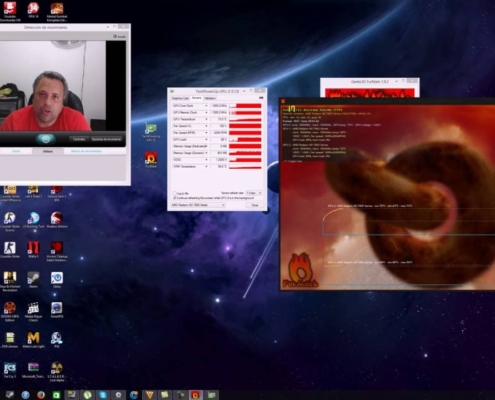Select the Sensors tab in GPU-Z
This screenshot has width=495, height=400.
click(x=196, y=98)
